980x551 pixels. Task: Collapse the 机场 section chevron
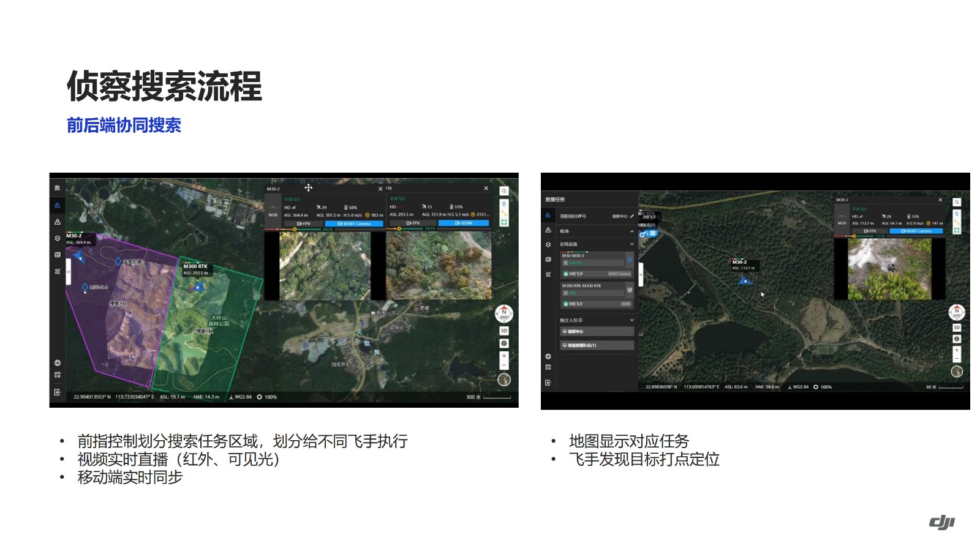pyautogui.click(x=632, y=231)
